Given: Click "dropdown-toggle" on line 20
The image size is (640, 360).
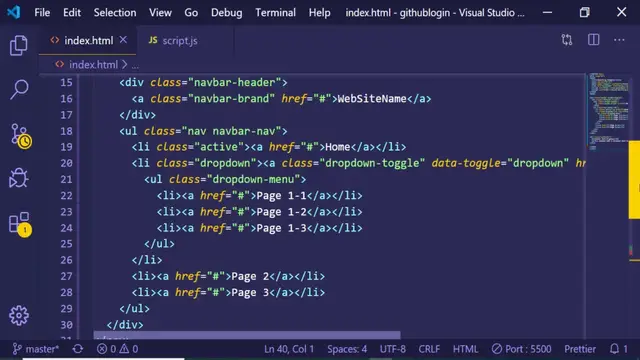Looking at the screenshot, I should [372, 163].
